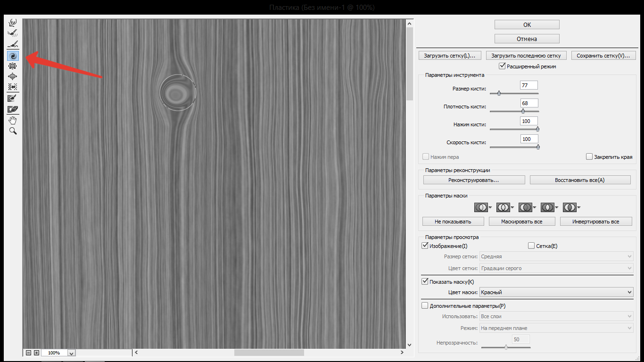This screenshot has width=644, height=362.
Task: Select the Twirl Clockwise tool
Action: pos(13,55)
